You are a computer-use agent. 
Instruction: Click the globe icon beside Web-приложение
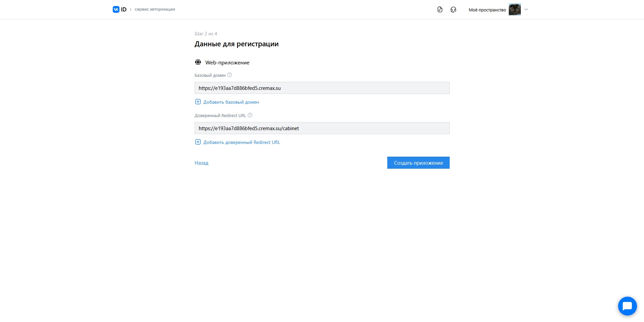198,62
